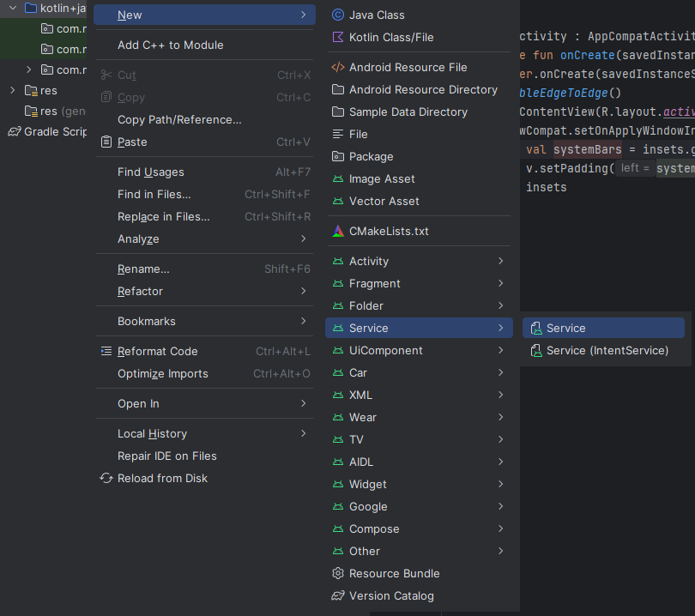Click the Reformat Code icon
The height and width of the screenshot is (616, 695).
tap(106, 351)
